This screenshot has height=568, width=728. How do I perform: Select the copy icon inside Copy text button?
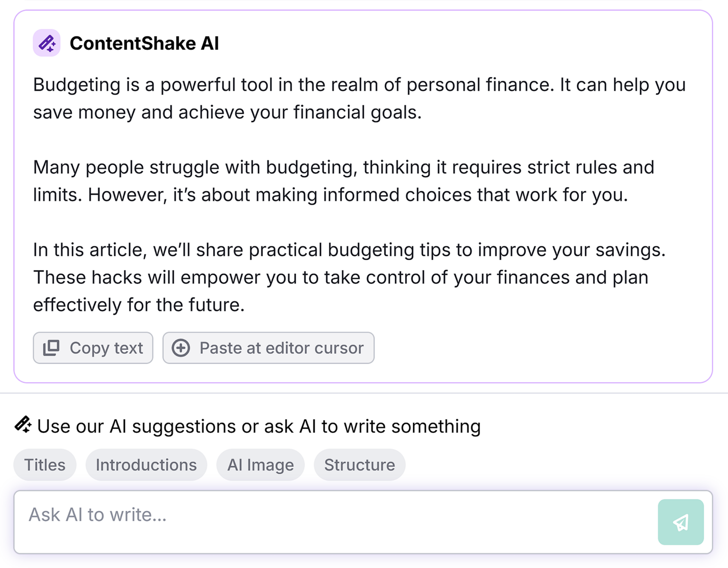pos(52,348)
